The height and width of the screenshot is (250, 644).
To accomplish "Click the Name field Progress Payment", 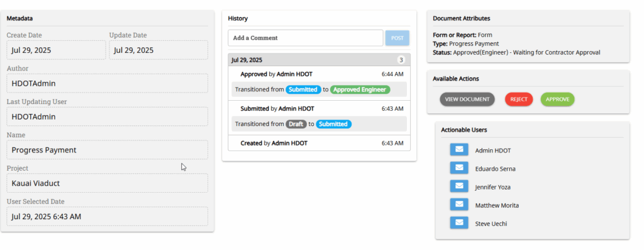I will 107,150.
